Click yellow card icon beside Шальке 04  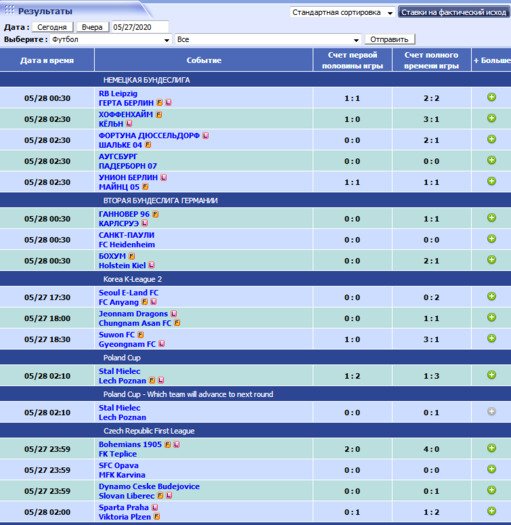tap(148, 145)
